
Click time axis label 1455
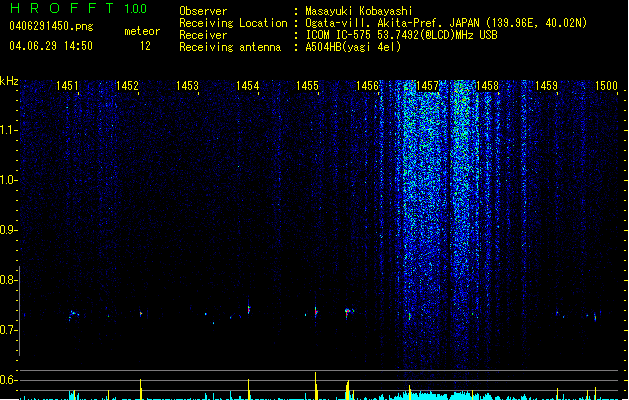click(307, 86)
